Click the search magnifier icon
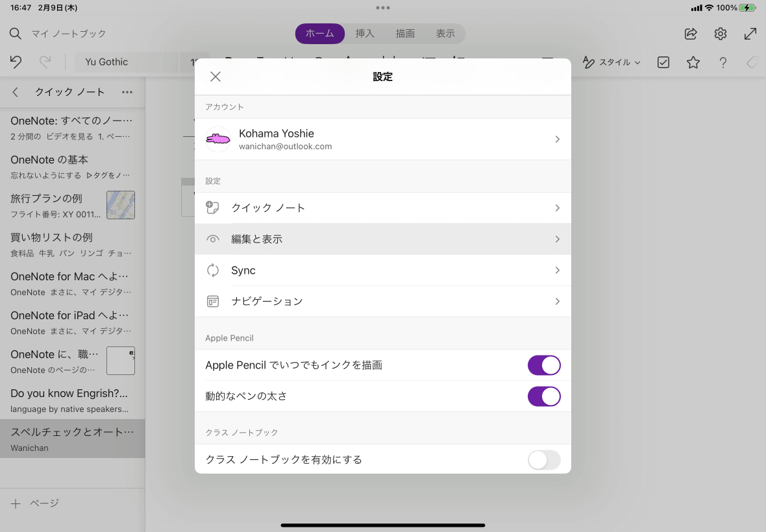 click(15, 34)
